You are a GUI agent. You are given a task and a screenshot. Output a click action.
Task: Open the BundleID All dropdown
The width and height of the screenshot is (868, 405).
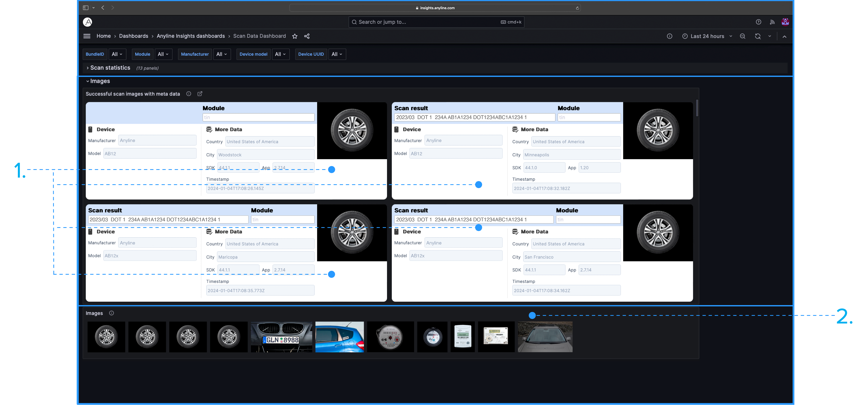117,54
